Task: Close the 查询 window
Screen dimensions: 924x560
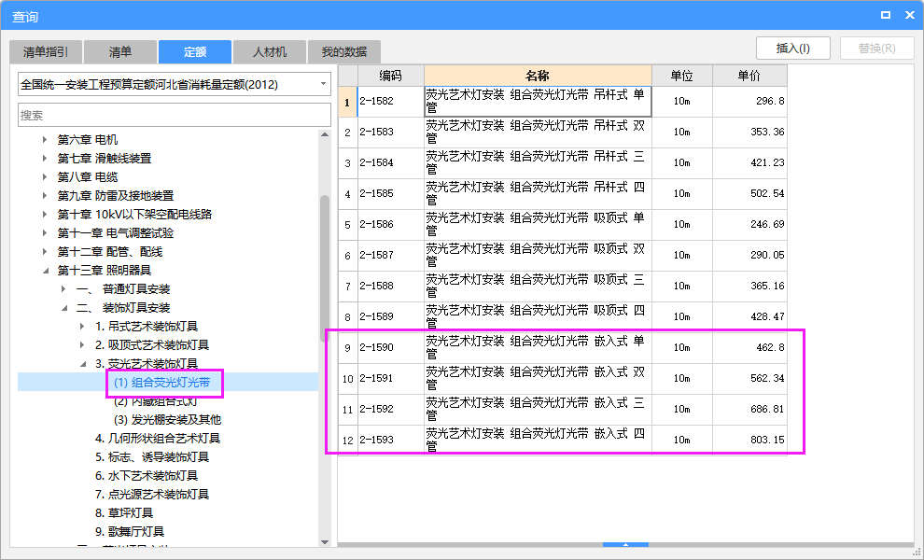Action: (910, 15)
